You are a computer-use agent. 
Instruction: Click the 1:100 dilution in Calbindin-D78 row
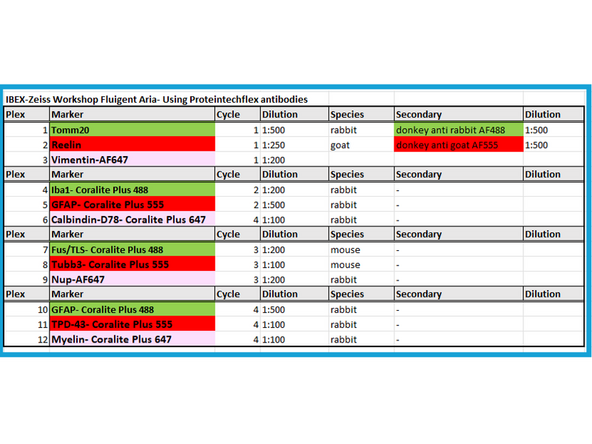[294, 219]
